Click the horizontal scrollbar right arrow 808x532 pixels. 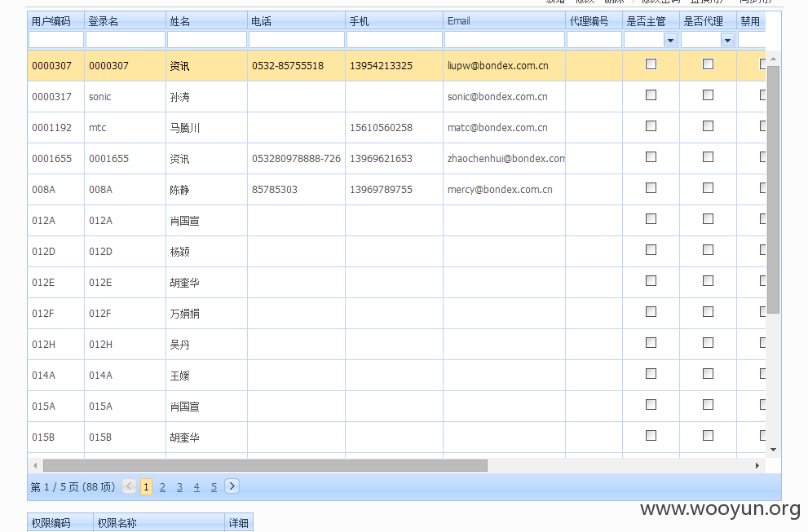pos(757,465)
